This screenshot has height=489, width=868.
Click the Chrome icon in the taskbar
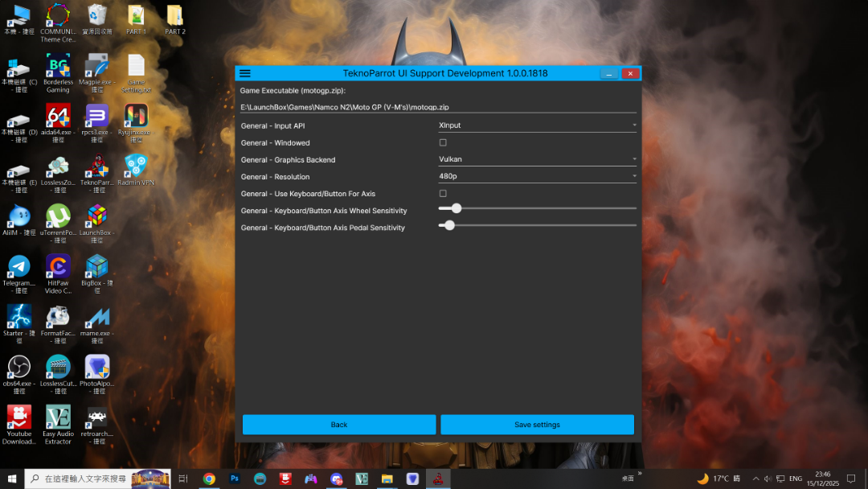[x=209, y=479]
